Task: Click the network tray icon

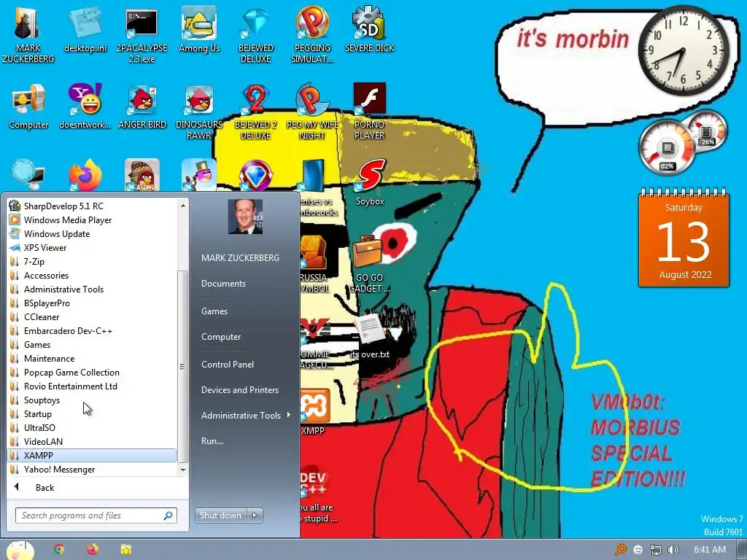Action: point(656,550)
